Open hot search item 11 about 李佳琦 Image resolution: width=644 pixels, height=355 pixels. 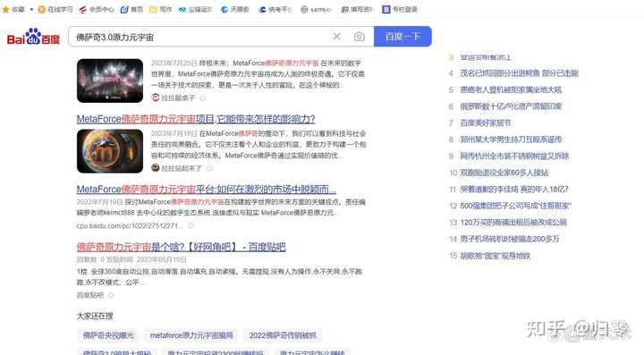514,190
